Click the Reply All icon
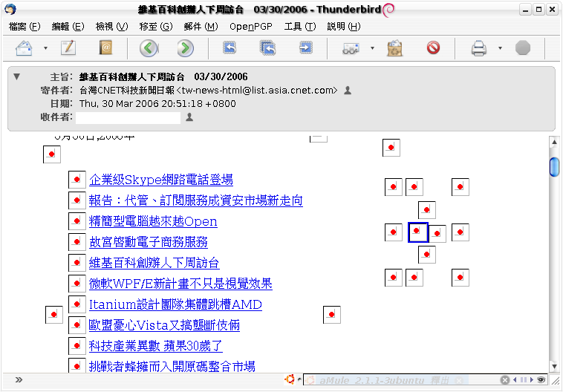 click(268, 48)
